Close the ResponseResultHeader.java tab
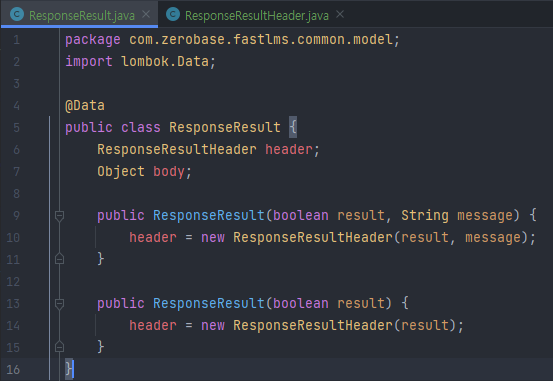 (340, 14)
